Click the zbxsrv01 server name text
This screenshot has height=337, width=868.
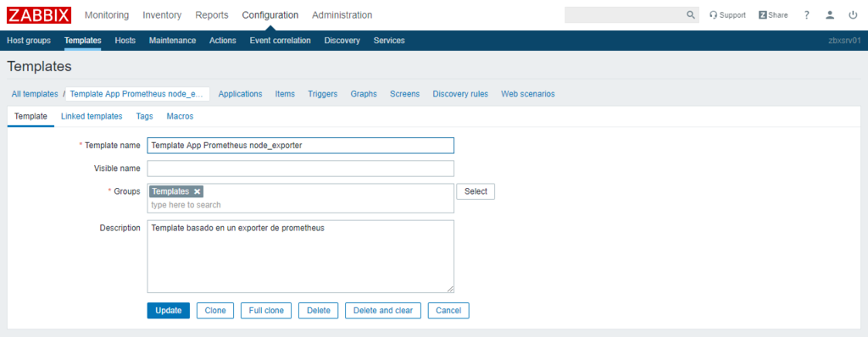coord(844,41)
